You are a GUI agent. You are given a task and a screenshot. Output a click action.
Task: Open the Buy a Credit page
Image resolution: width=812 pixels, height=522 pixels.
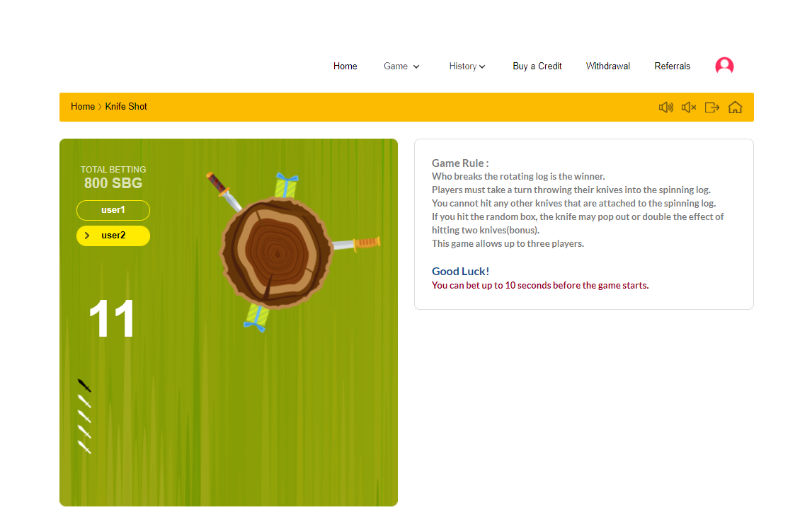(537, 66)
